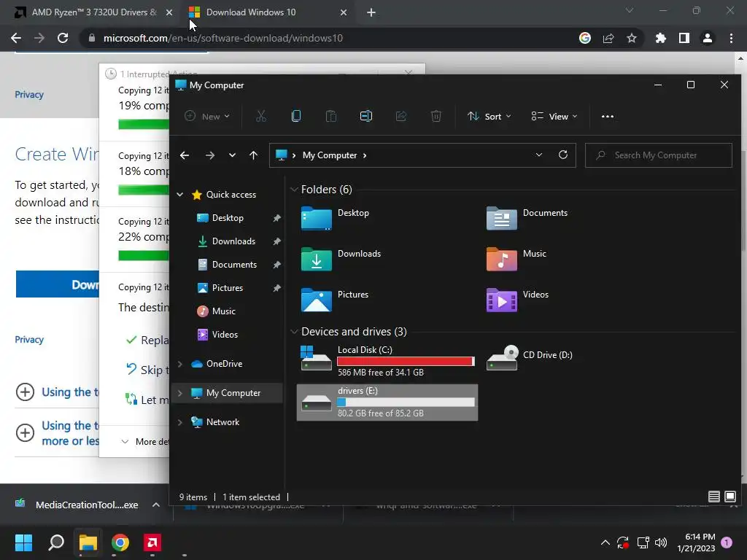Select Desktop in Quick access

(228, 217)
